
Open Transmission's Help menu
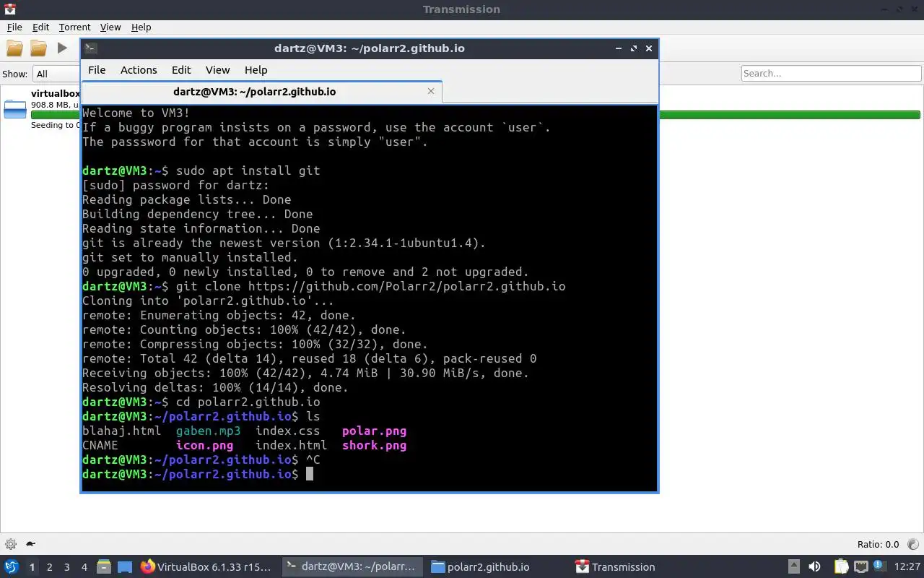pos(141,27)
